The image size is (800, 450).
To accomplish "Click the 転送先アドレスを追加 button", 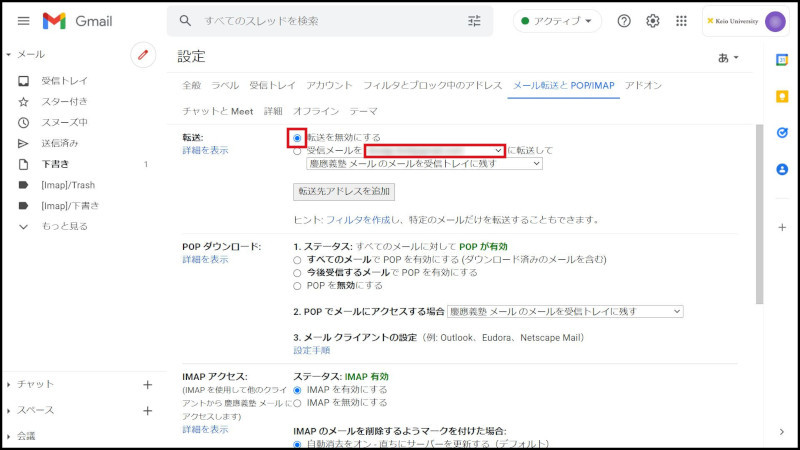I will 344,191.
